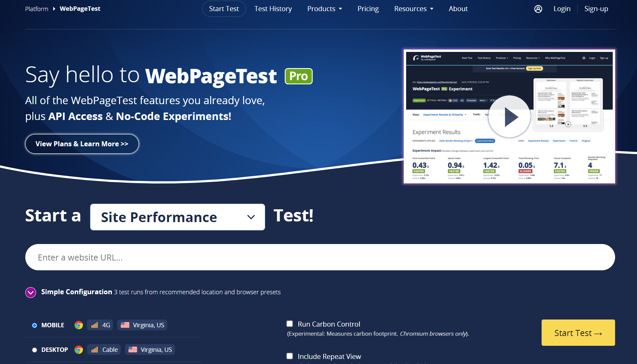Click the yellow Start Test button
Viewport: 637px width, 364px height.
click(x=578, y=333)
